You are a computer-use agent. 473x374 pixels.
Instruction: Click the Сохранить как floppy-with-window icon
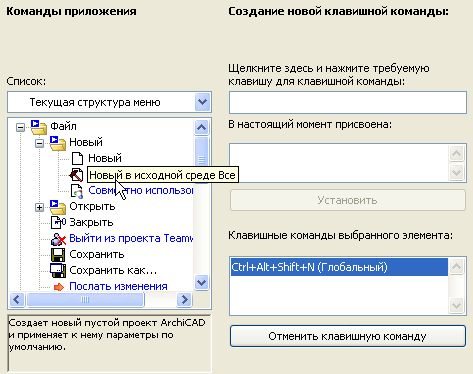tap(58, 270)
